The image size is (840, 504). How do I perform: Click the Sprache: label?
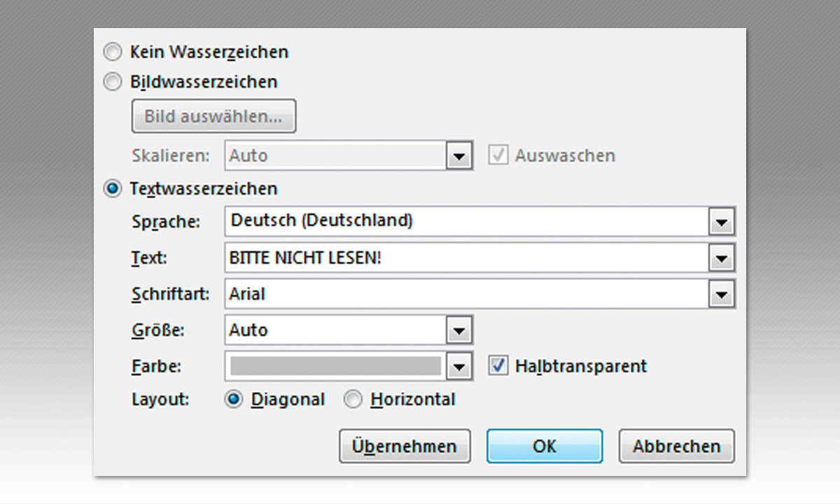point(166,223)
